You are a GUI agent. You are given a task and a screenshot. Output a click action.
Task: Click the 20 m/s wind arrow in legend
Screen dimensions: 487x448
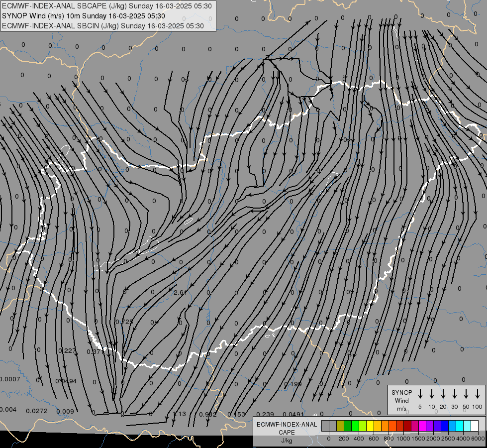pyautogui.click(x=443, y=393)
